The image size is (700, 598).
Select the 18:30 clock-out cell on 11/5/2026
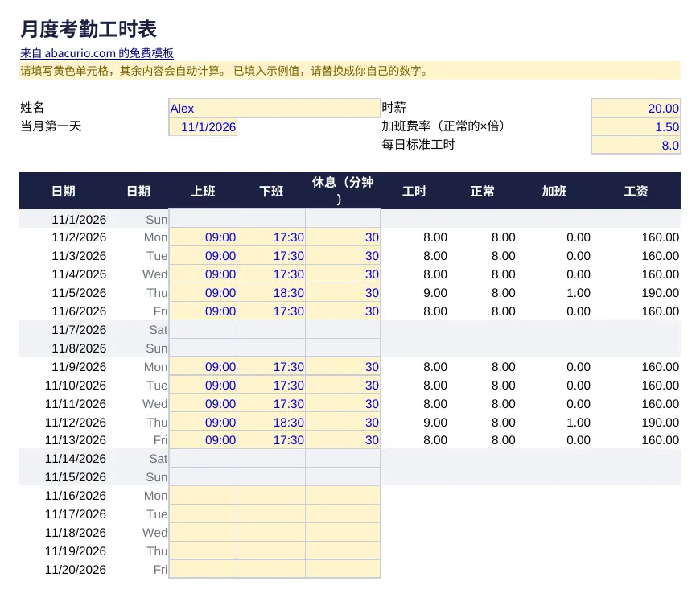[271, 293]
